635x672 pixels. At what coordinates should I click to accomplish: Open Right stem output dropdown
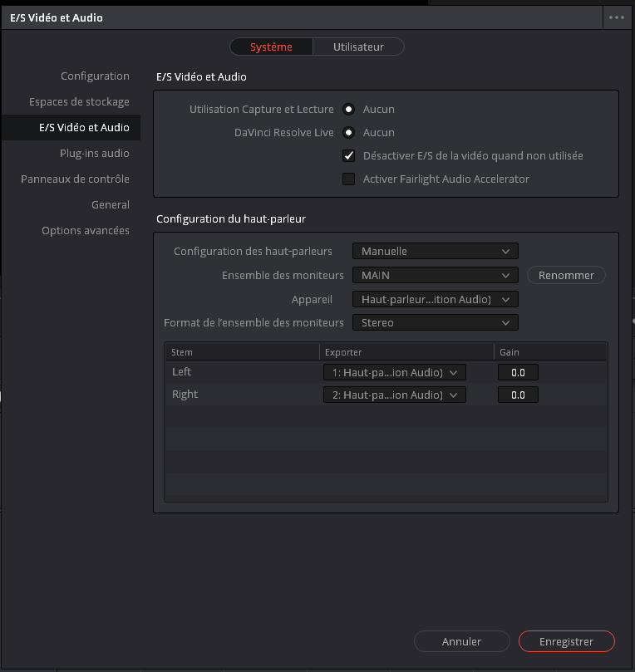(395, 395)
